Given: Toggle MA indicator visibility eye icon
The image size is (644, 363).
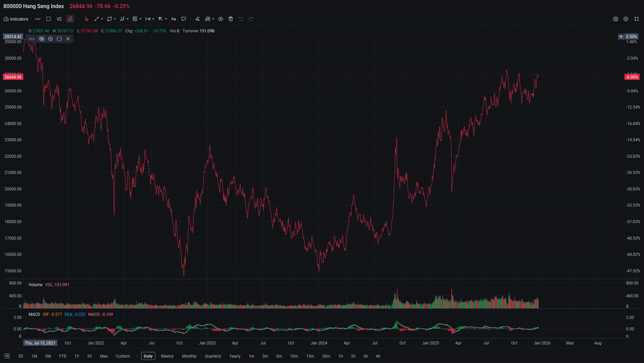Looking at the screenshot, I should click(42, 39).
